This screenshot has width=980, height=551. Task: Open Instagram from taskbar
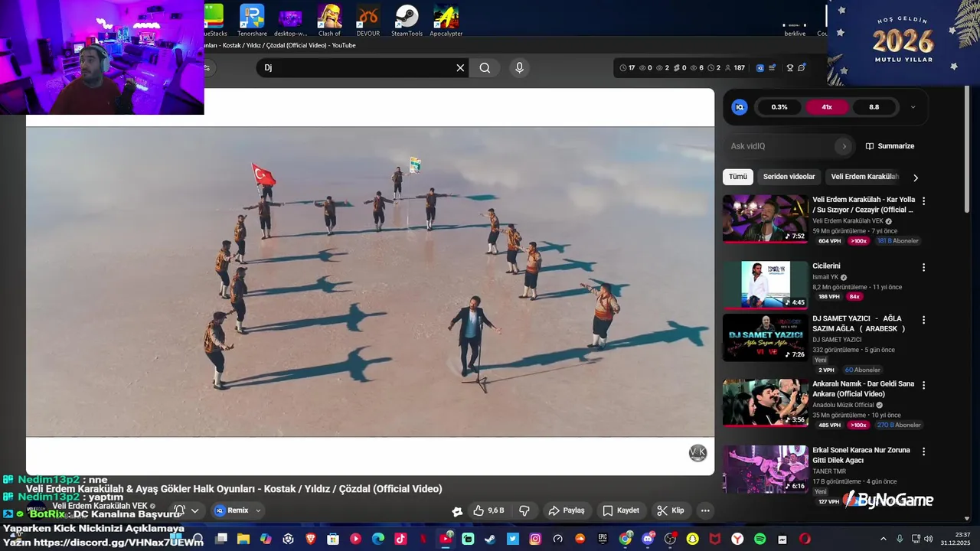[x=535, y=539]
